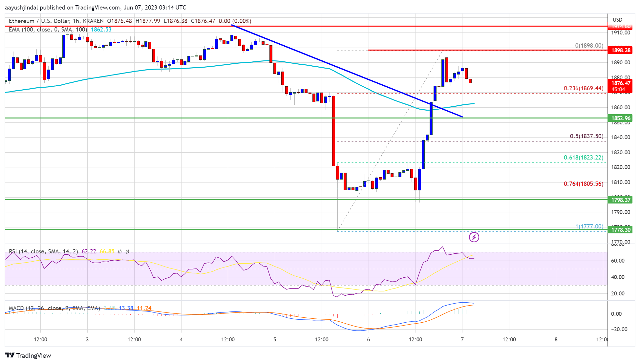Viewport: 640px width, 364px height.
Task: Click the MACD value 13.38
Action: coord(126,308)
